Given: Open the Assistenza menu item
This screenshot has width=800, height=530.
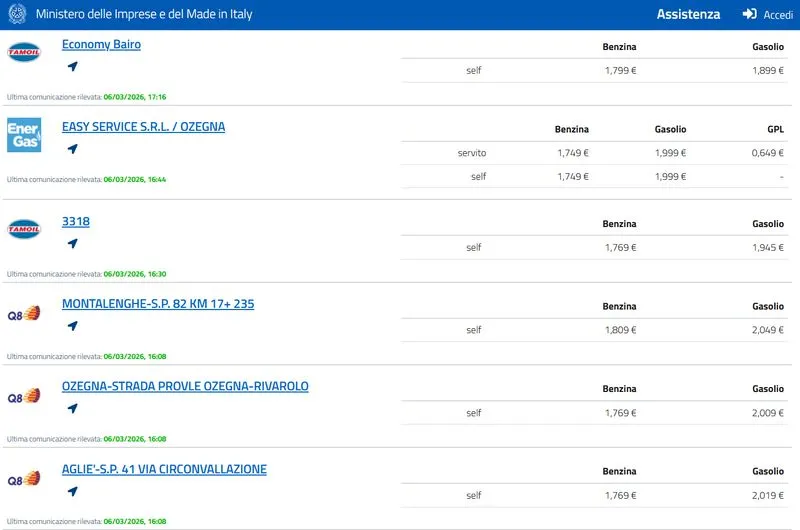Looking at the screenshot, I should [x=688, y=15].
